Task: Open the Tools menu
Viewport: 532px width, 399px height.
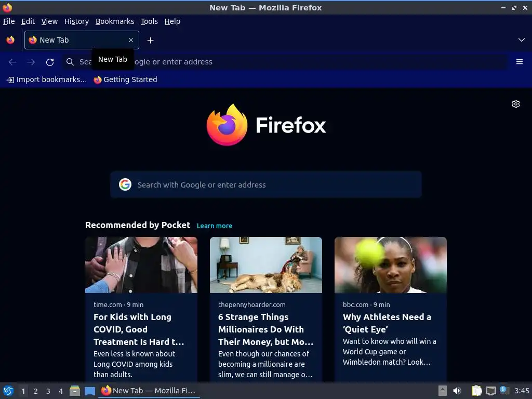Action: tap(149, 21)
